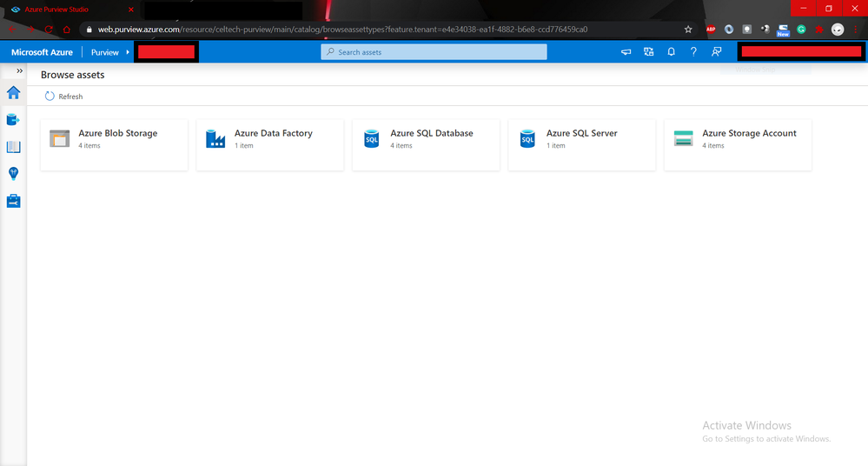
Task: Focus the Search assets field
Action: click(x=434, y=52)
